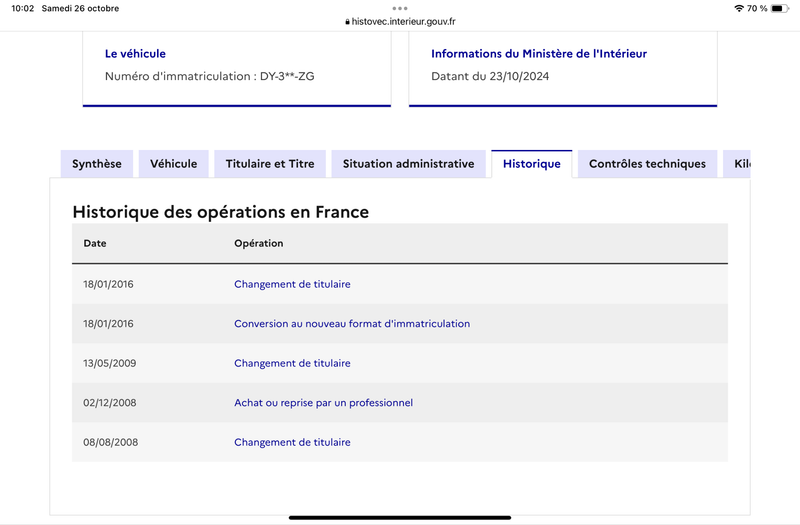Click the Le véhicule heading

click(135, 54)
